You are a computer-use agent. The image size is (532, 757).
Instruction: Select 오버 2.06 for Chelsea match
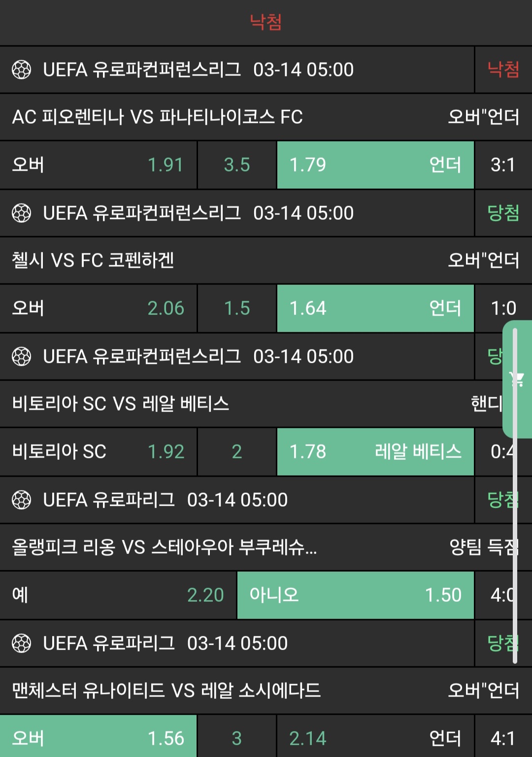tap(99, 309)
